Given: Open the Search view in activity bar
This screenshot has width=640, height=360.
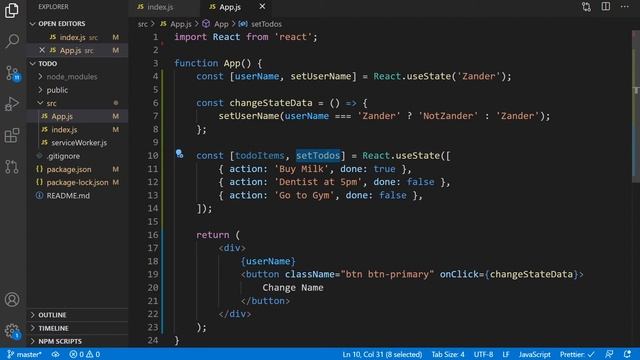Looking at the screenshot, I should (x=12, y=40).
